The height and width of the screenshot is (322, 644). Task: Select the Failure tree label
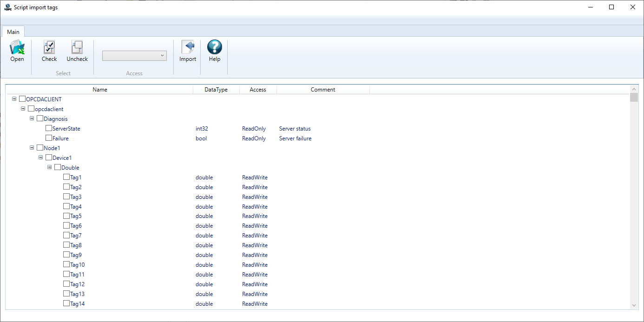tap(60, 138)
